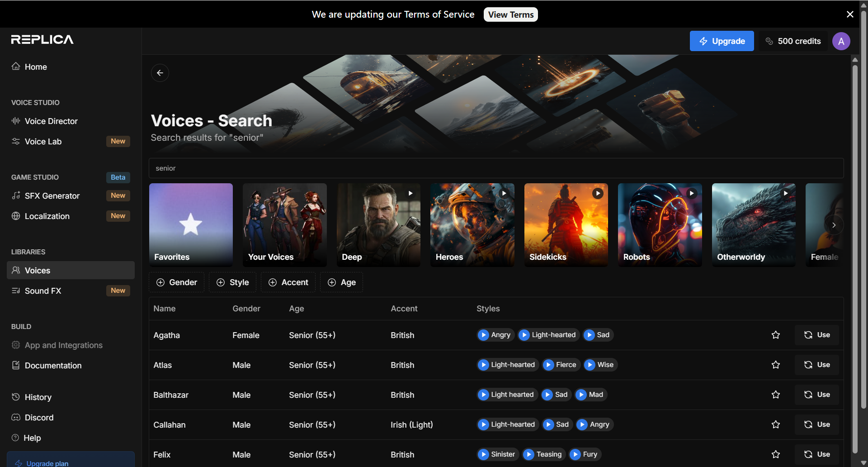Click the Upgrade plan sidebar button
Screen dimensions: 868x467
pyautogui.click(x=71, y=460)
